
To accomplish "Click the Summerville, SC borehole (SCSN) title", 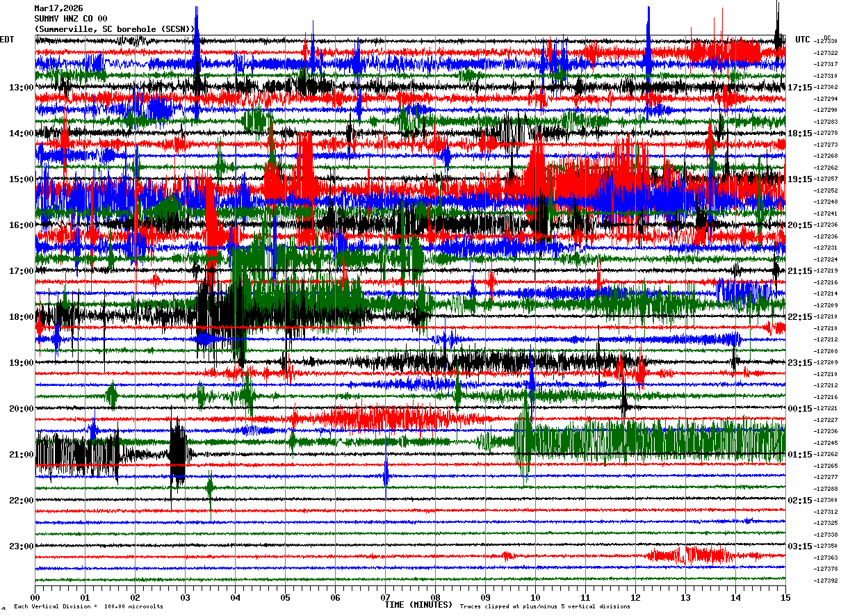I will pos(115,29).
